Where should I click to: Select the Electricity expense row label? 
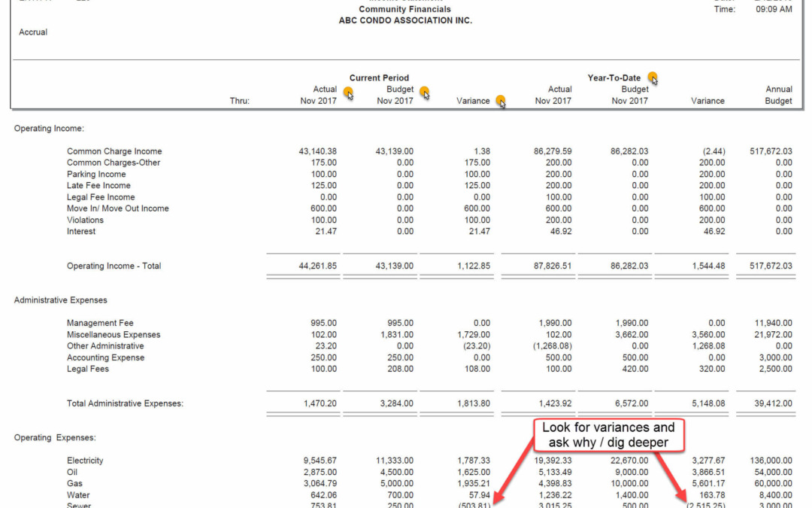pyautogui.click(x=85, y=461)
